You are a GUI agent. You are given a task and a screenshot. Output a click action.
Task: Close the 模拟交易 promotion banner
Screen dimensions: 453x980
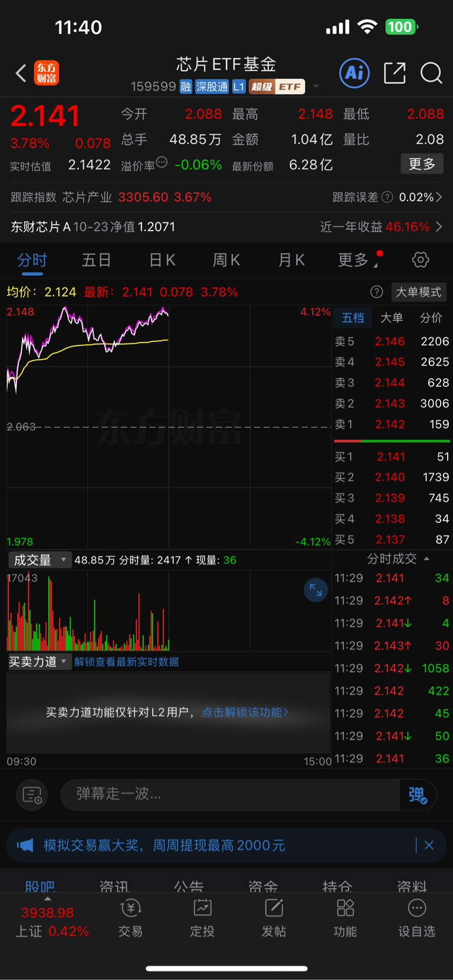pos(429,845)
